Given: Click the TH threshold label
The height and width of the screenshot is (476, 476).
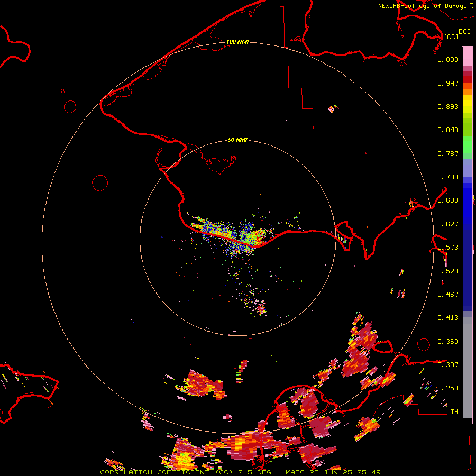Looking at the screenshot, I should (x=454, y=412).
